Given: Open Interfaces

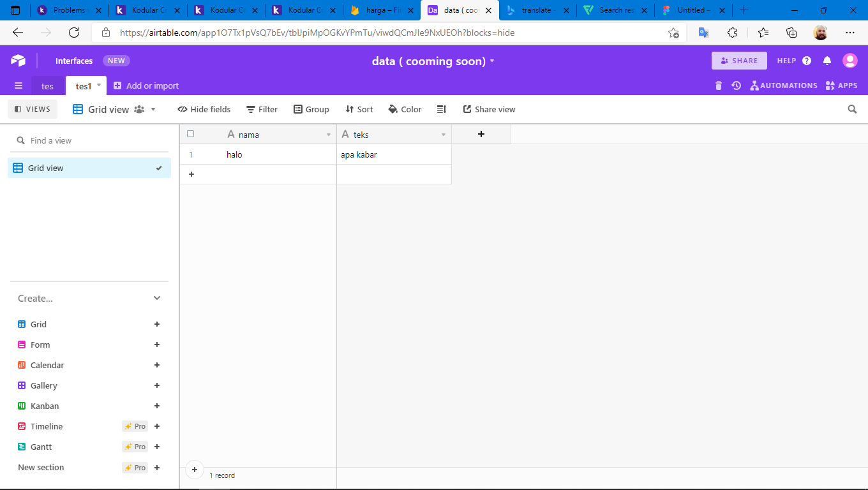Looking at the screenshot, I should (74, 61).
